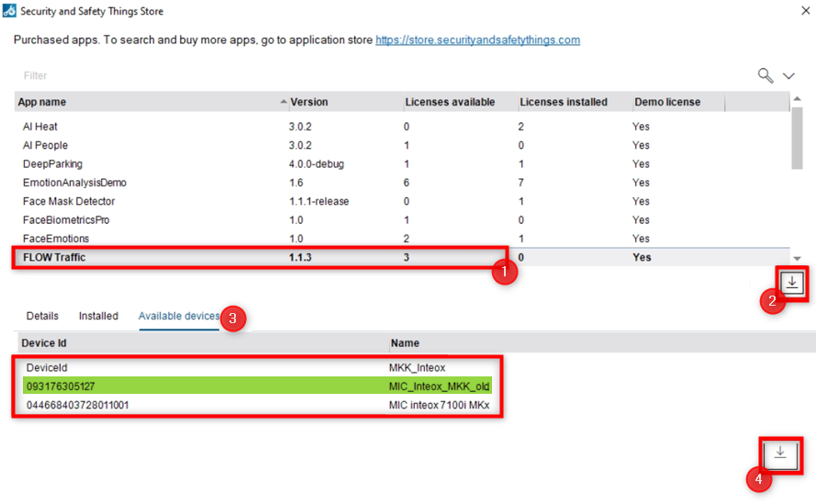Viewport: 816px width, 504px height.
Task: Choose the DeepParking app entry
Action: pyautogui.click(x=52, y=164)
